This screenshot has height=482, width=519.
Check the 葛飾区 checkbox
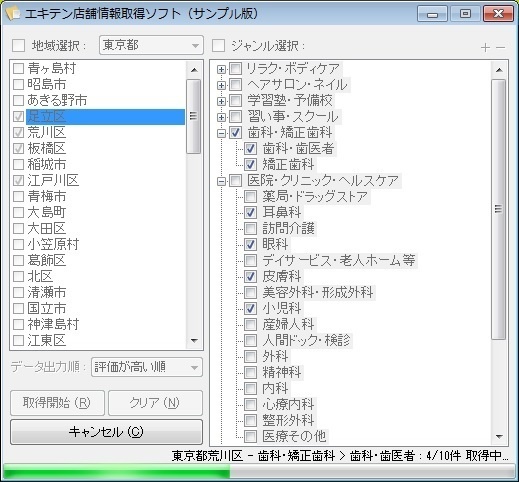pyautogui.click(x=18, y=260)
